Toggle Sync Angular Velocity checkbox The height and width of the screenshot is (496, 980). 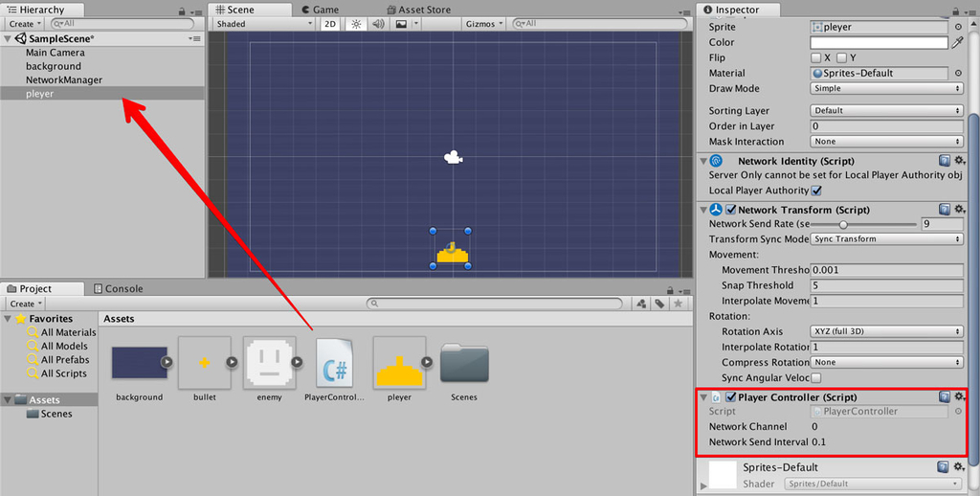(x=816, y=378)
